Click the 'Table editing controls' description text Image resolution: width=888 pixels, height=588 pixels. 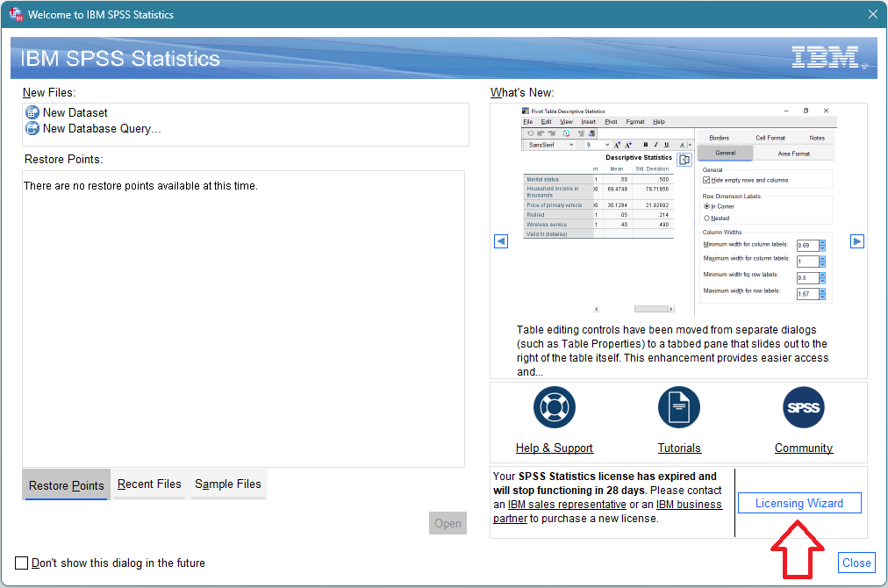(x=672, y=351)
